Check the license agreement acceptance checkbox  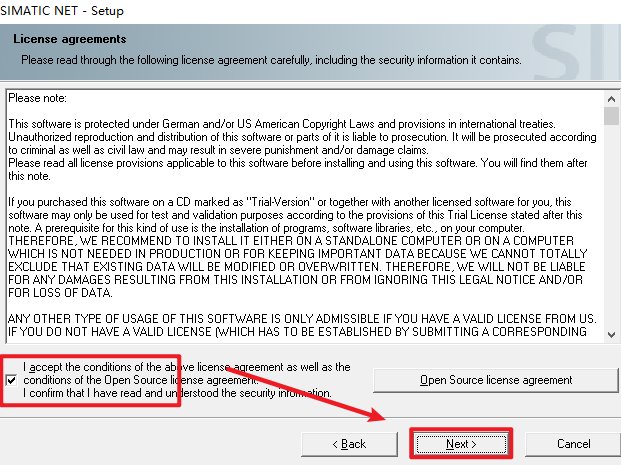(x=11, y=380)
